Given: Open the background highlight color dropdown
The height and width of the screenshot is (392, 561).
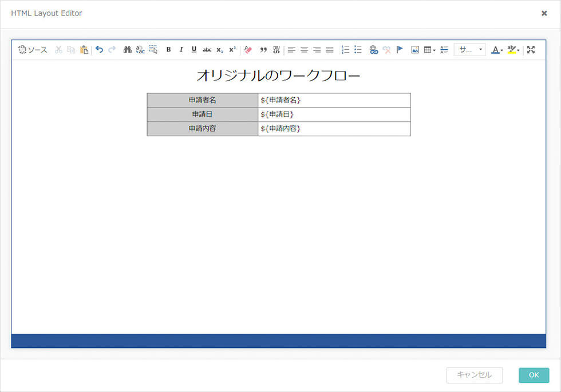Looking at the screenshot, I should click(513, 50).
